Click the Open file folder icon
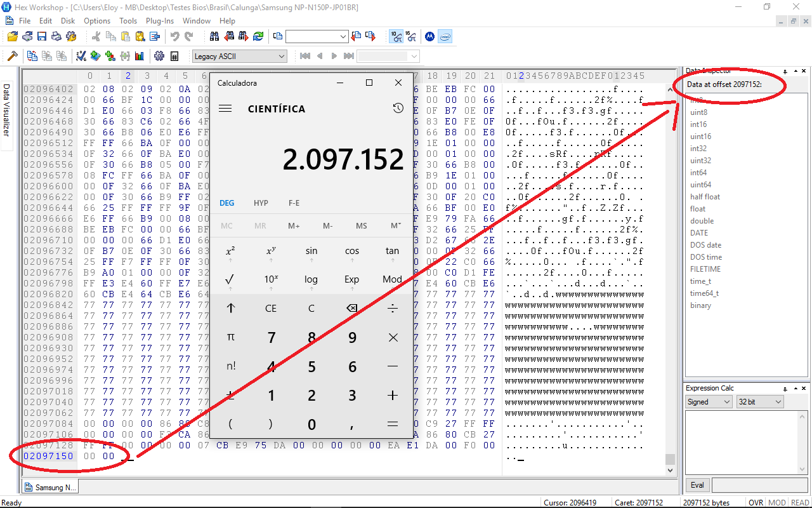Image resolution: width=812 pixels, height=508 pixels. pos(12,36)
